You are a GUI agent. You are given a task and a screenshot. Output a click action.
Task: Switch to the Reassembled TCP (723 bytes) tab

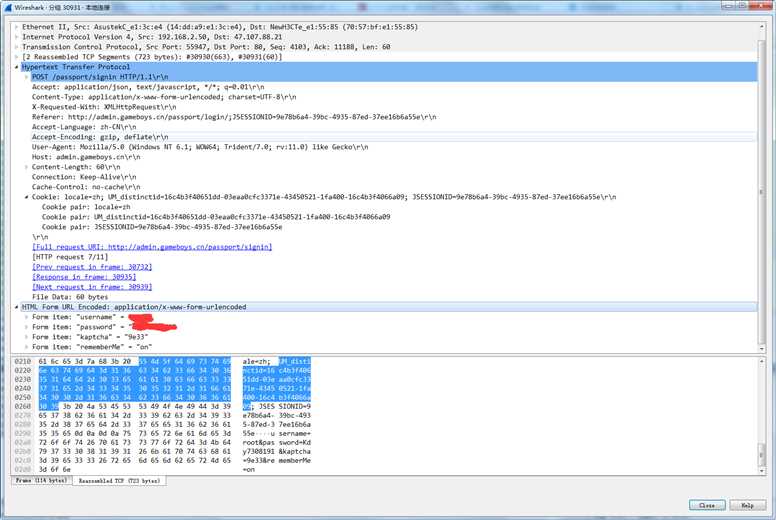pyautogui.click(x=119, y=480)
